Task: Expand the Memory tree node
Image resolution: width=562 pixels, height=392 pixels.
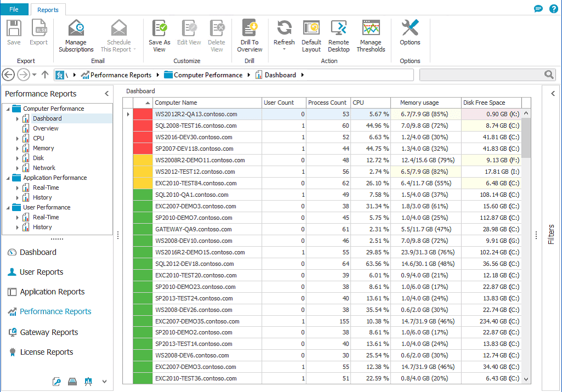Action: [17, 148]
